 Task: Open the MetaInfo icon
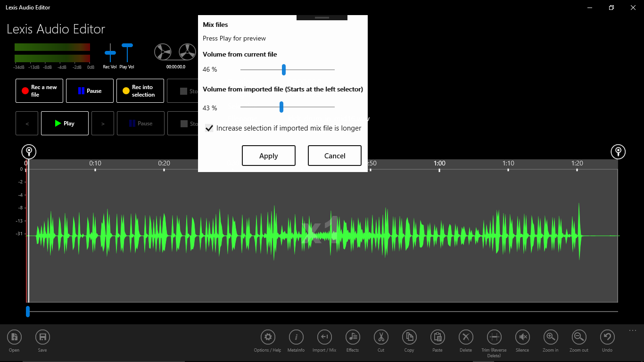pyautogui.click(x=296, y=337)
